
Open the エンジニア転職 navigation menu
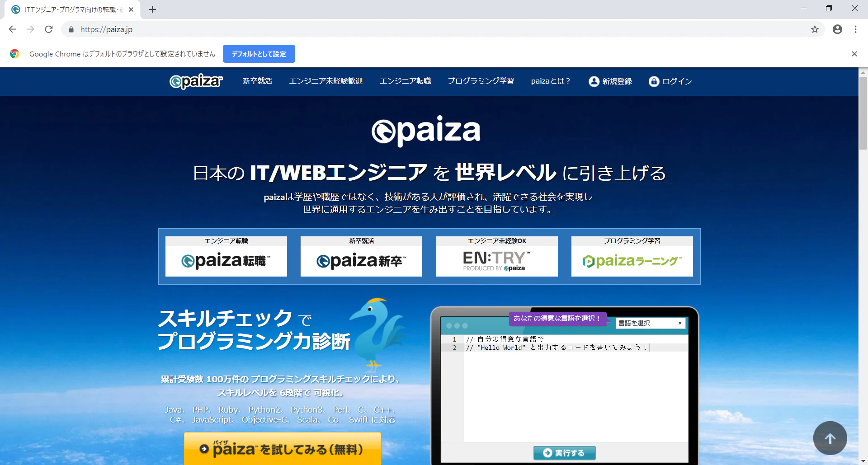pos(405,81)
